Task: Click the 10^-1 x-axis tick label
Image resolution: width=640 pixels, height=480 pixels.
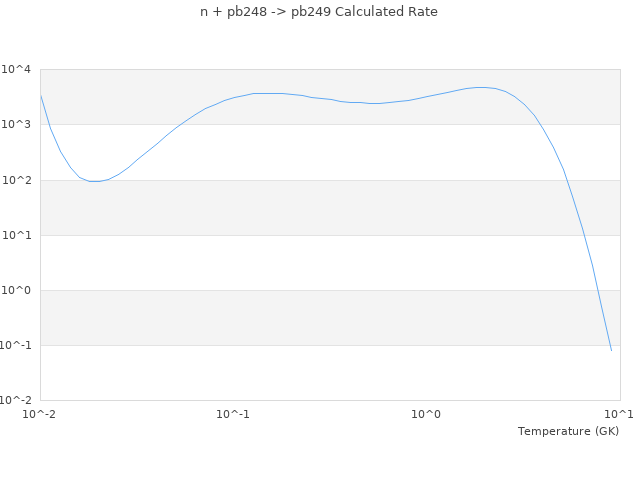Action: click(233, 414)
